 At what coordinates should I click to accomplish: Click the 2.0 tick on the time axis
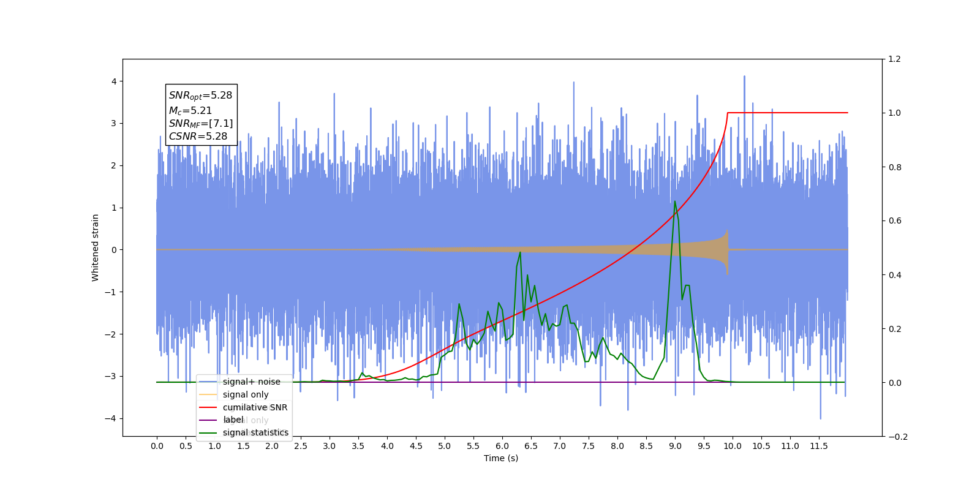click(x=272, y=446)
